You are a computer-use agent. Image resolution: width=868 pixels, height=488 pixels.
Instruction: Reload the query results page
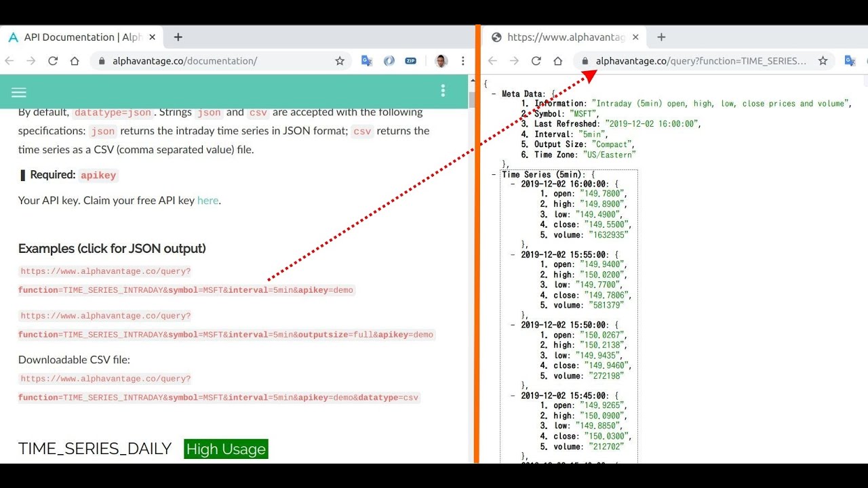coord(536,60)
